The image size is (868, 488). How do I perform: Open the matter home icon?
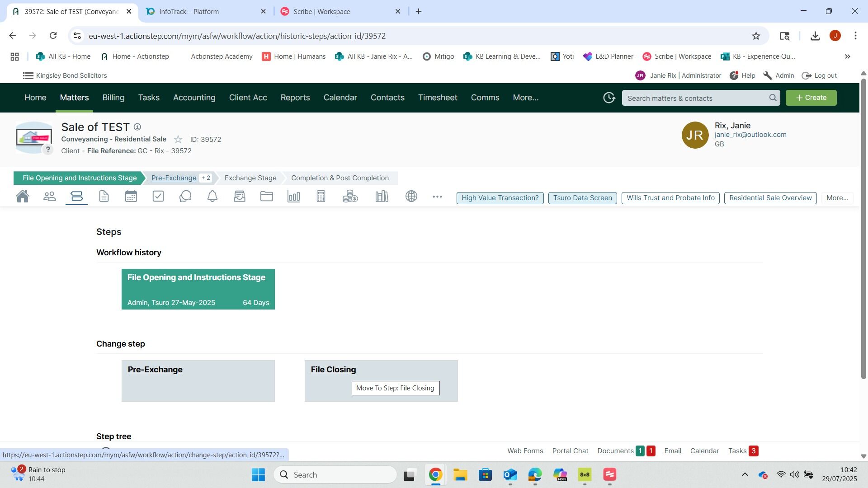click(x=23, y=197)
